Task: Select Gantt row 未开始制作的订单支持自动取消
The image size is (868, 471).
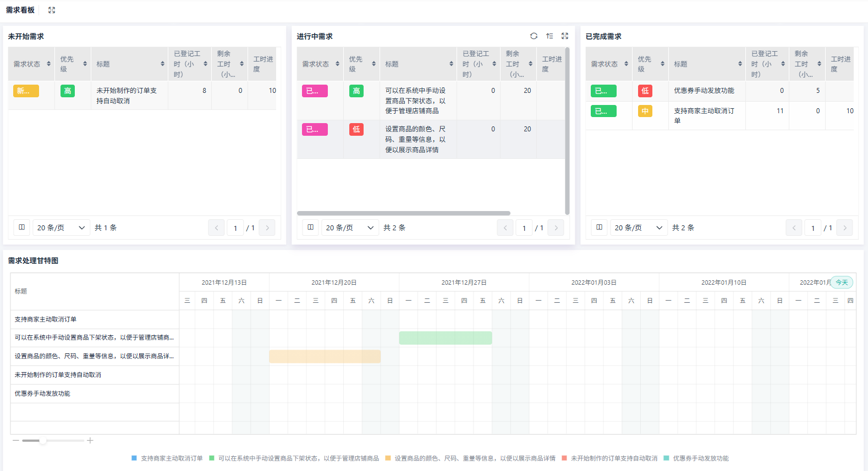Action: pos(95,375)
